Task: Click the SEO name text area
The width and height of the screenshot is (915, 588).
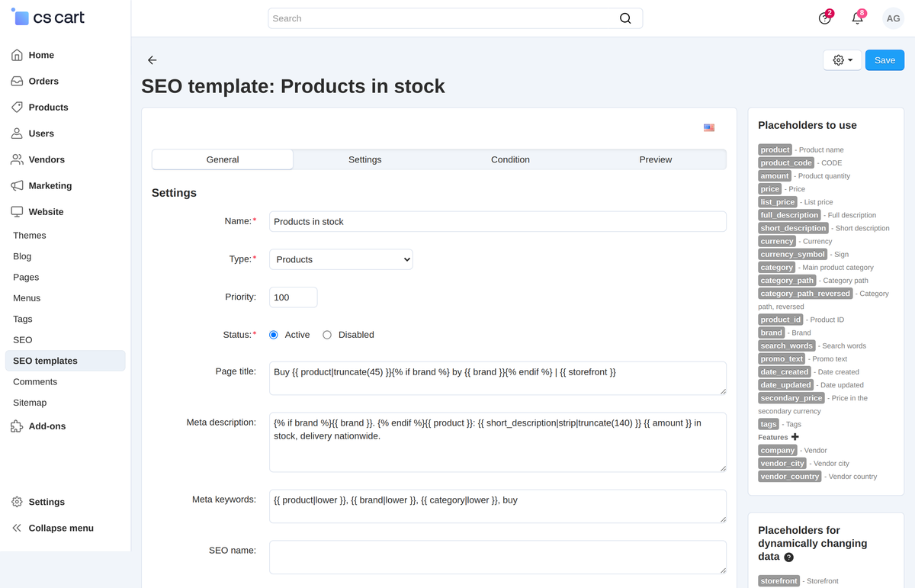Action: [498, 557]
